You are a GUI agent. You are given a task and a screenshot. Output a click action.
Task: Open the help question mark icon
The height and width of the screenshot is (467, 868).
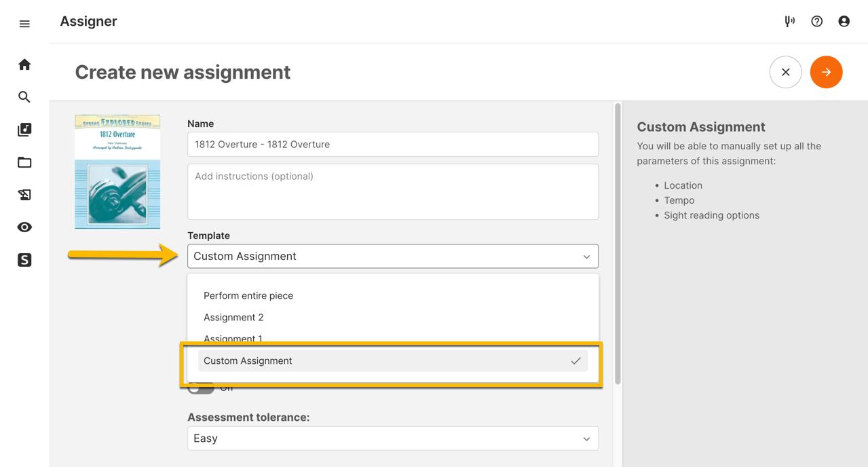coord(816,22)
